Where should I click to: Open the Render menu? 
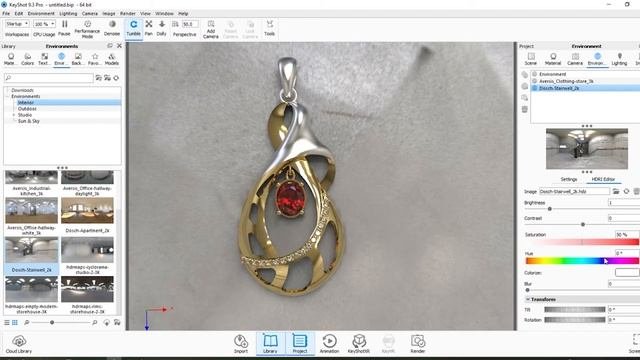128,13
